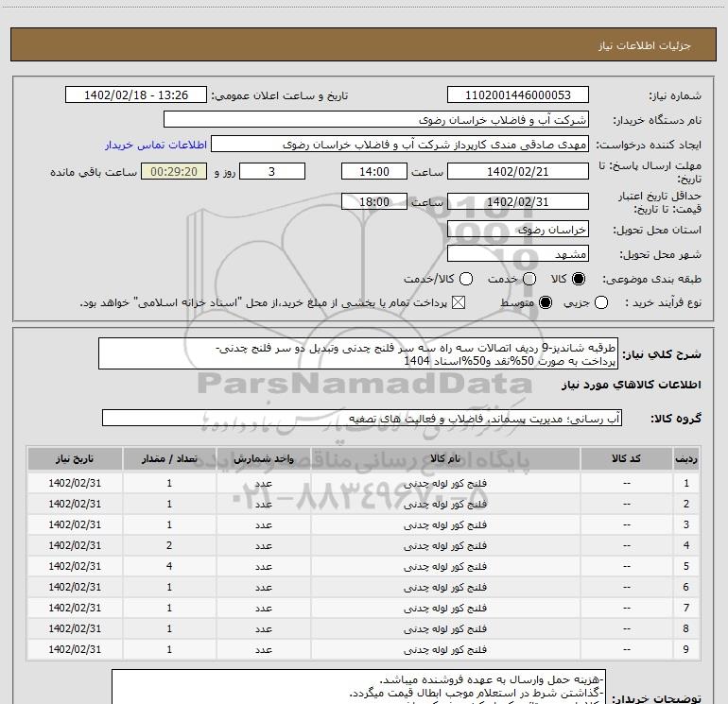Click the need date in row 2
The height and width of the screenshot is (704, 728).
tap(75, 504)
